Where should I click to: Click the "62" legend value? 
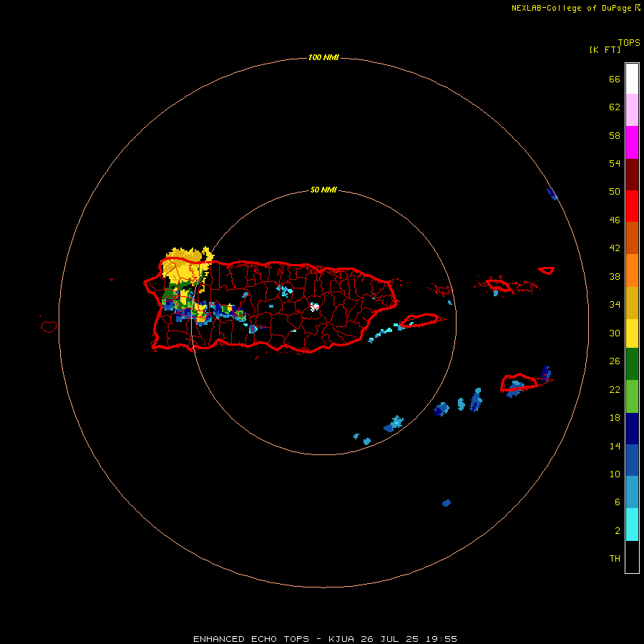tap(615, 107)
